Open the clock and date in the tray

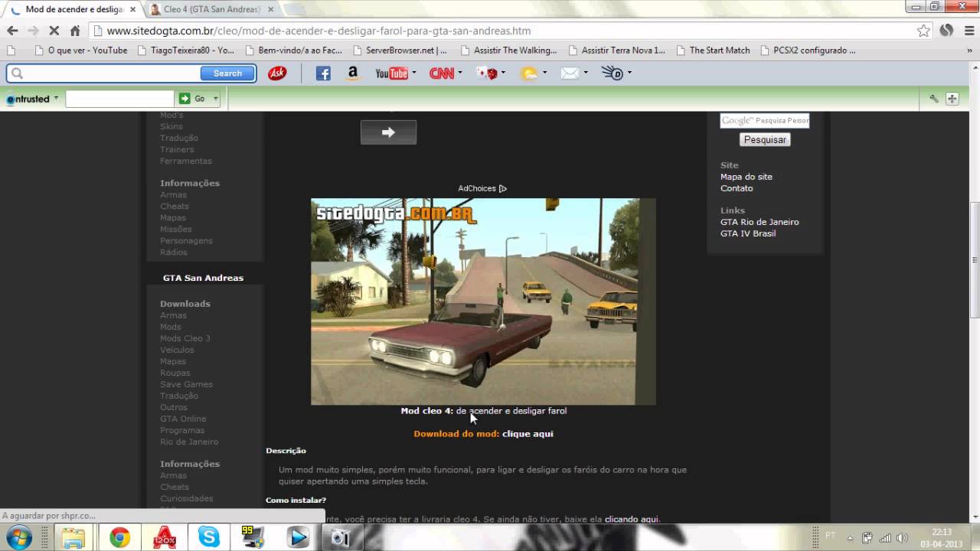pos(942,538)
